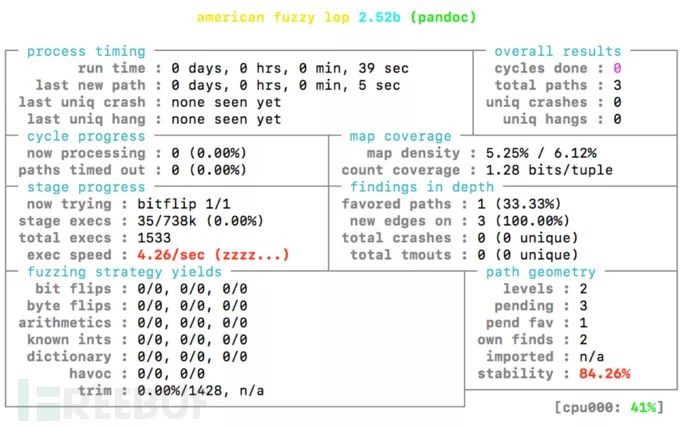Click the 'total paths : 3' entry
The image size is (690, 428).
pos(558,85)
